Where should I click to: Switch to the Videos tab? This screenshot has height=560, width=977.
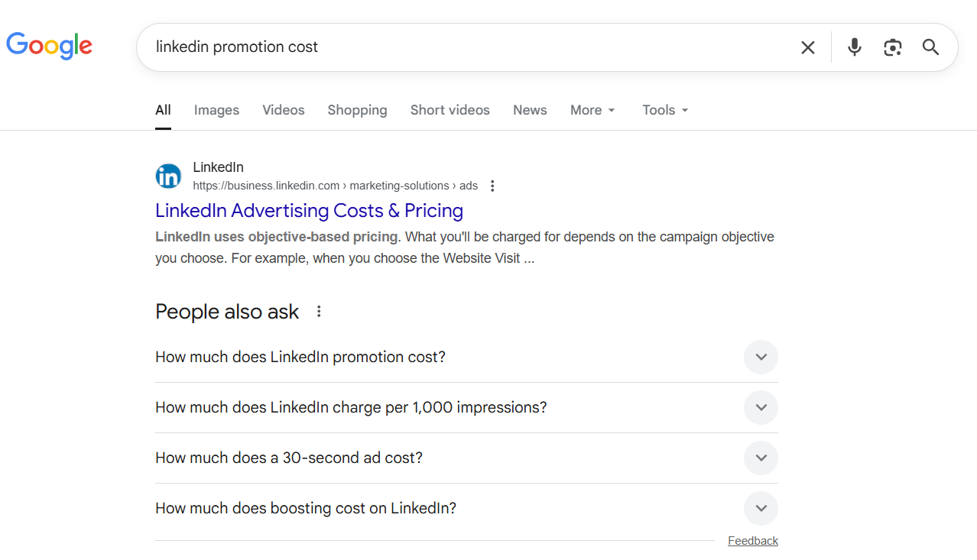point(283,110)
